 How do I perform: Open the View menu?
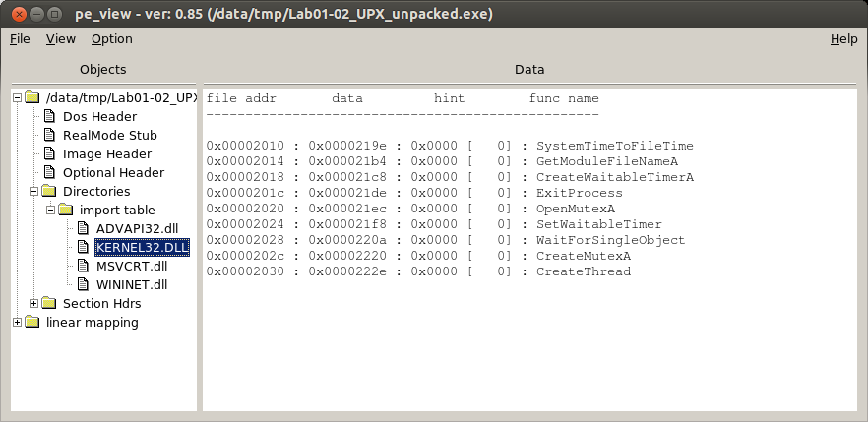pyautogui.click(x=61, y=39)
